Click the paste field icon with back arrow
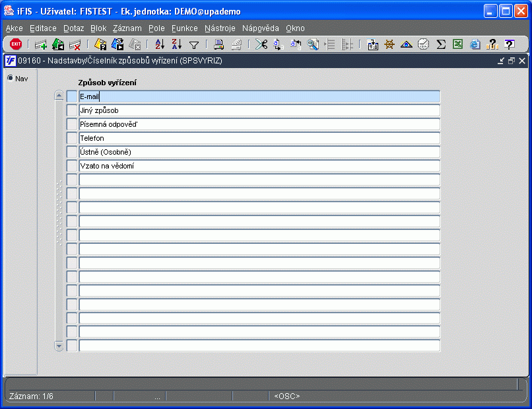Viewport: 532px width, 409px height. [x=296, y=44]
